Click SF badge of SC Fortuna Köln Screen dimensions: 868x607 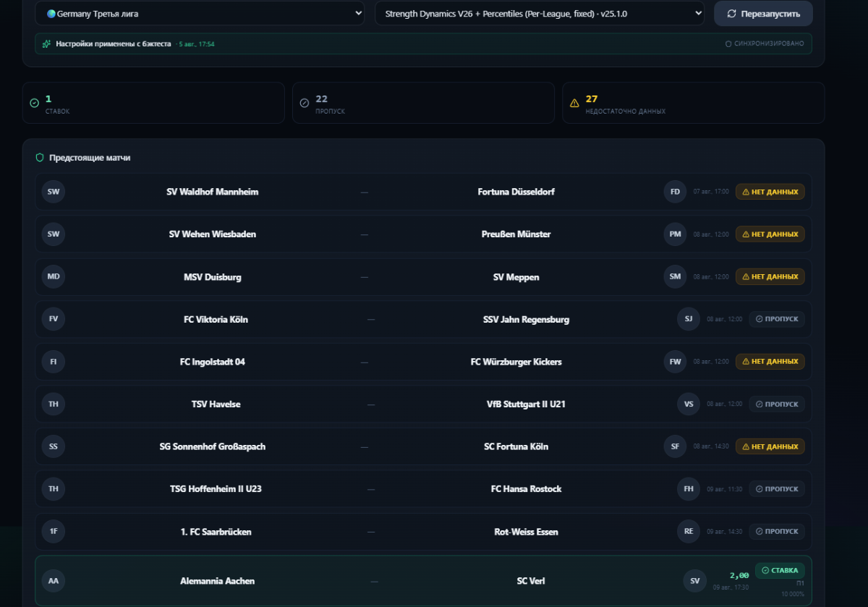coord(675,446)
